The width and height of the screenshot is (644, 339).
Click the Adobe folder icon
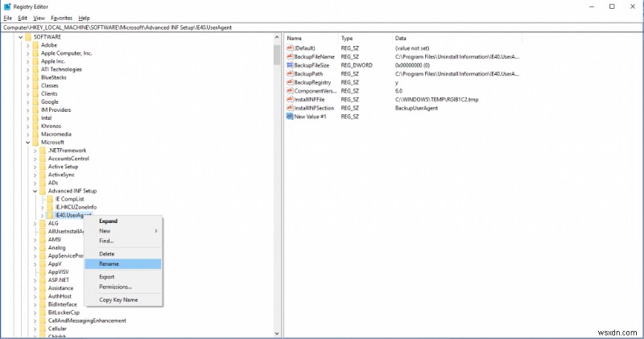coord(35,45)
